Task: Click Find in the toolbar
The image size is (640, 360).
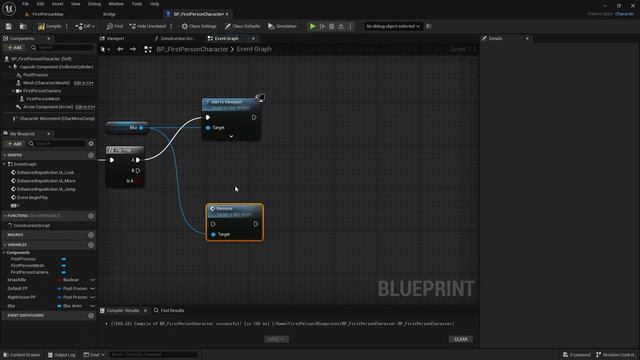Action: point(115,26)
